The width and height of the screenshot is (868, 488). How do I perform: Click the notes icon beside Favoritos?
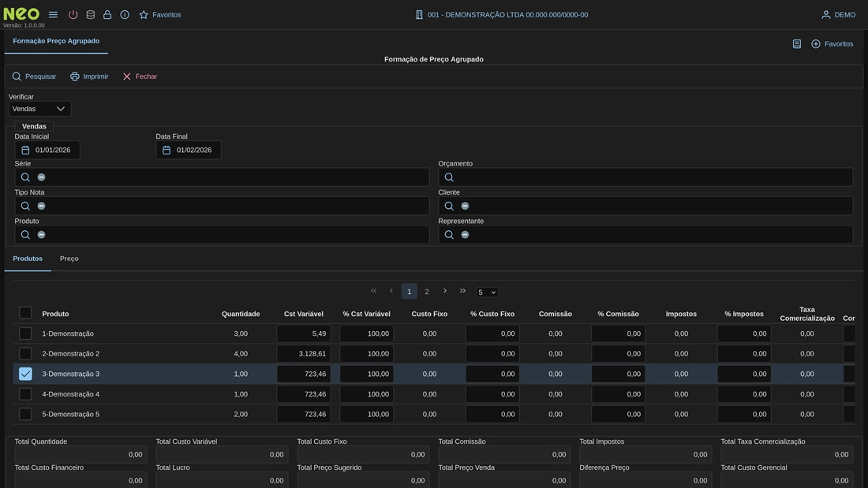pyautogui.click(x=797, y=44)
